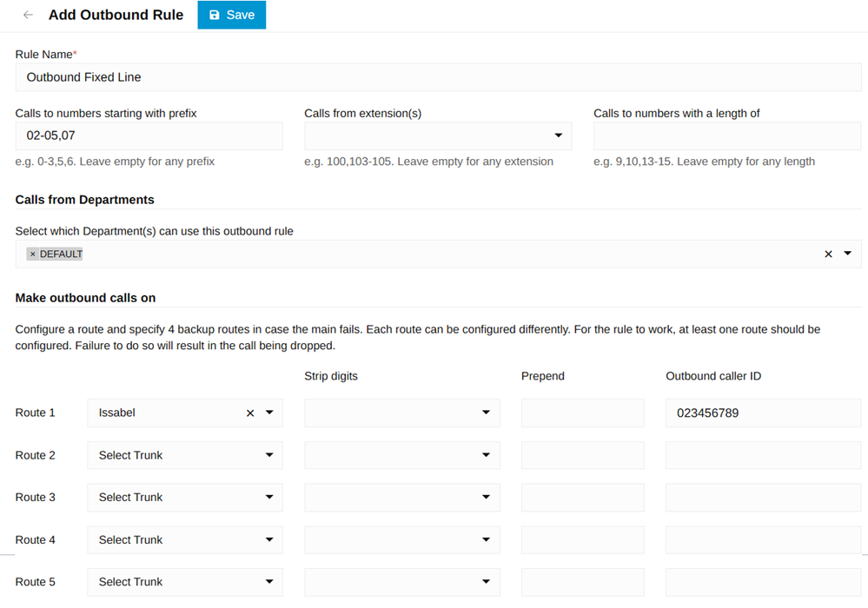Save the outbound rule
This screenshot has height=608, width=868.
[231, 15]
